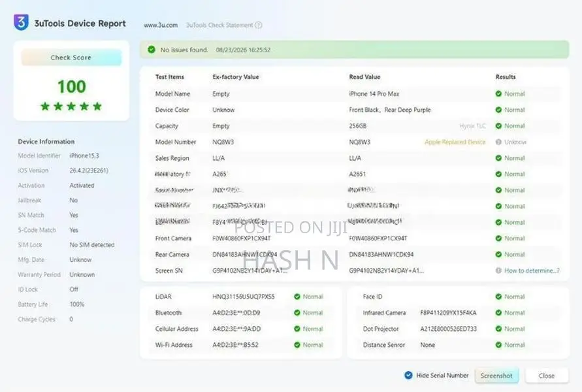Click the Device Information heading
This screenshot has height=392, width=582.
[x=46, y=141]
